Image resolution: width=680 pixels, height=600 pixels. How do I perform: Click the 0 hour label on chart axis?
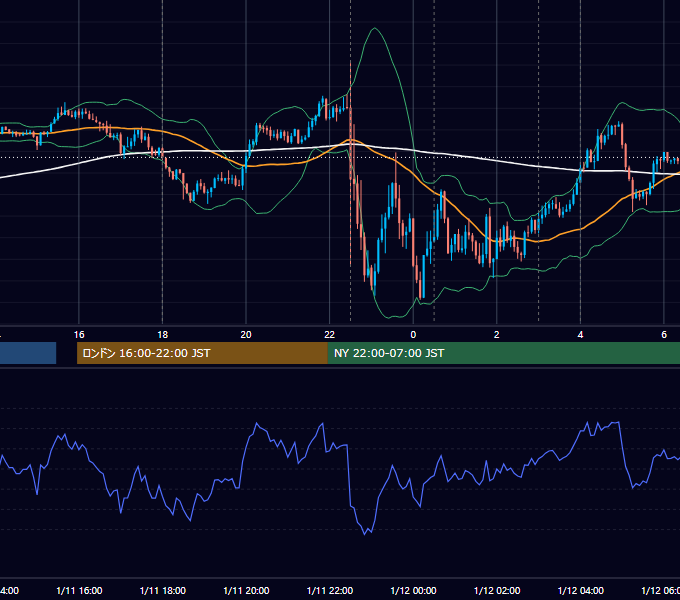413,335
